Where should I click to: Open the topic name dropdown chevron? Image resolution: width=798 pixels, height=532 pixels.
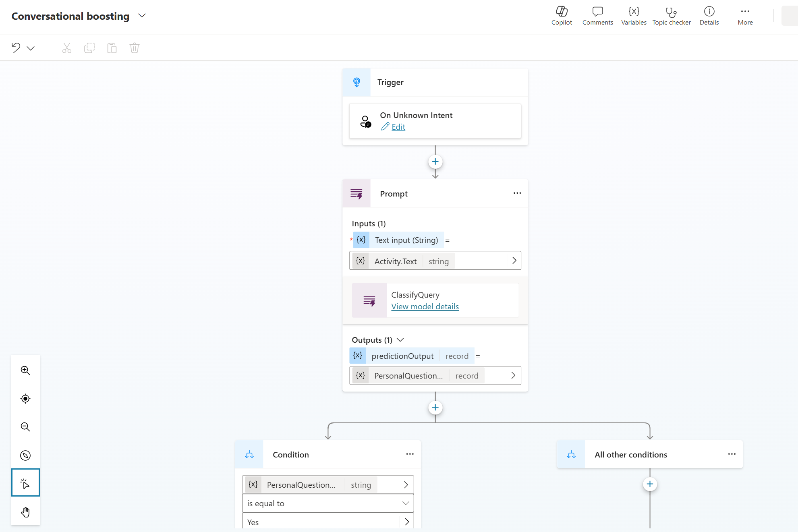[x=142, y=16]
